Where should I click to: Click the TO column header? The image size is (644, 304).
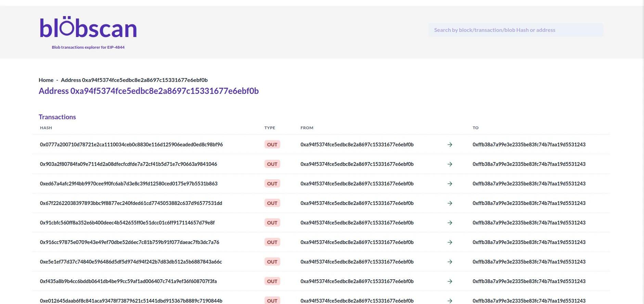pos(476,128)
